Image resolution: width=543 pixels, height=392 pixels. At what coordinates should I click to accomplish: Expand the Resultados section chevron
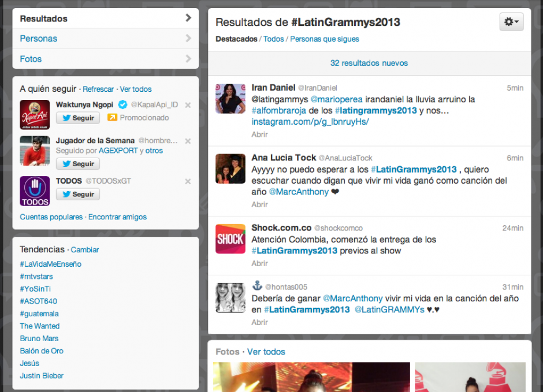pos(188,18)
